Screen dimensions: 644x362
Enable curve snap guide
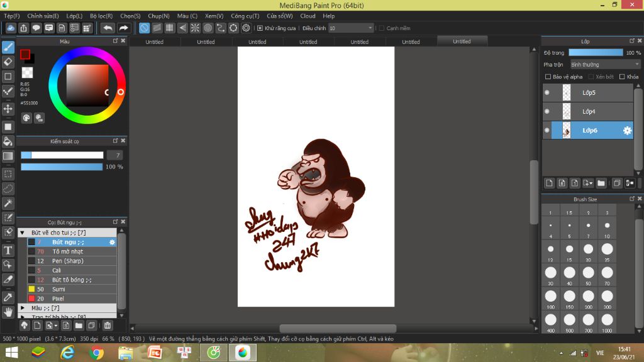(x=221, y=28)
